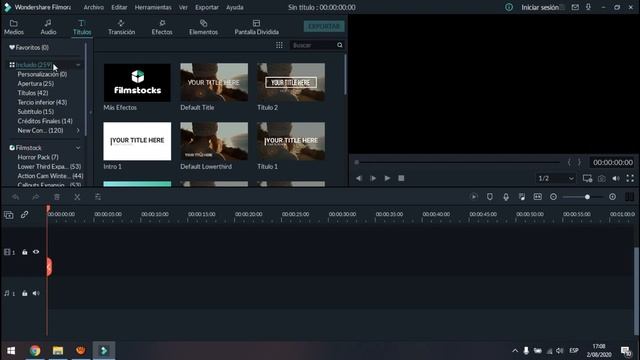Open the Transición tab

click(x=121, y=27)
